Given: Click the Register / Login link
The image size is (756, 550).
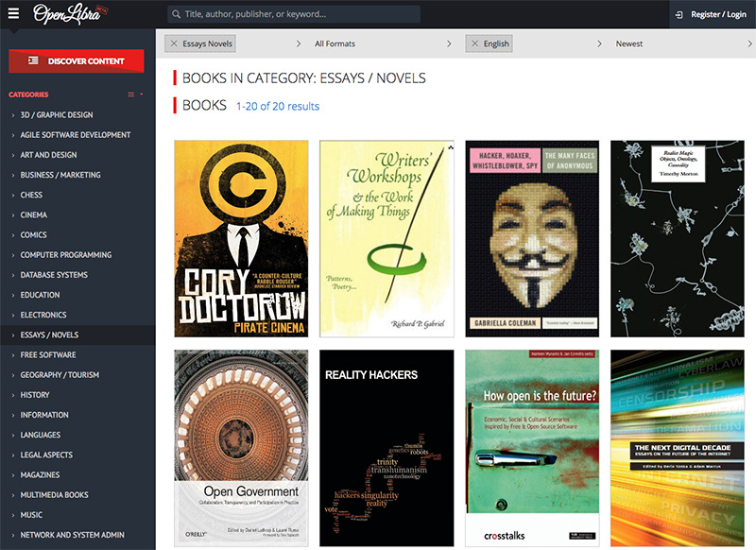Looking at the screenshot, I should click(x=718, y=14).
